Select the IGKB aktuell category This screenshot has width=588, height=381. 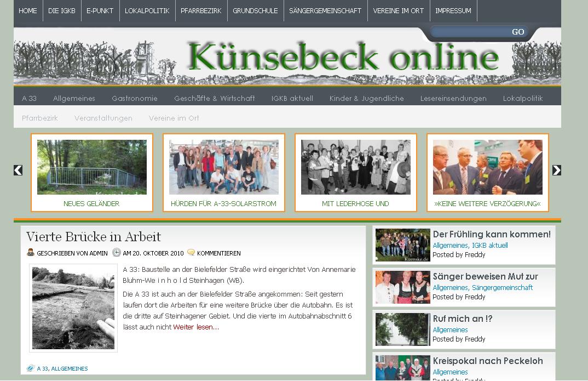tap(292, 98)
